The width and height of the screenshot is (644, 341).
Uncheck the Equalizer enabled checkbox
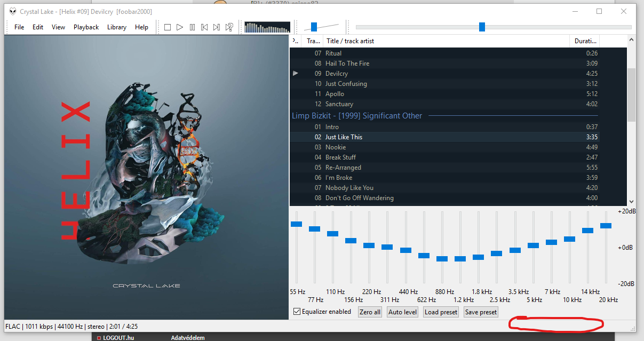tap(297, 312)
